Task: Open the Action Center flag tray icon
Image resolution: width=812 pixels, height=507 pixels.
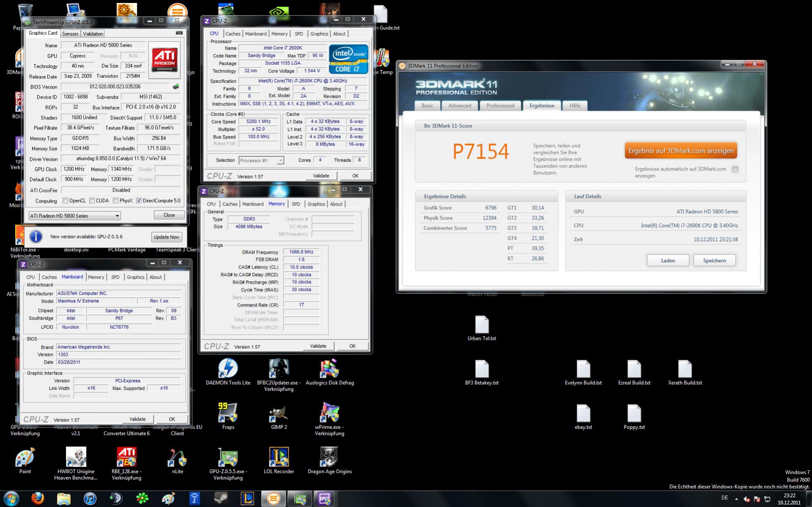Action: click(757, 499)
